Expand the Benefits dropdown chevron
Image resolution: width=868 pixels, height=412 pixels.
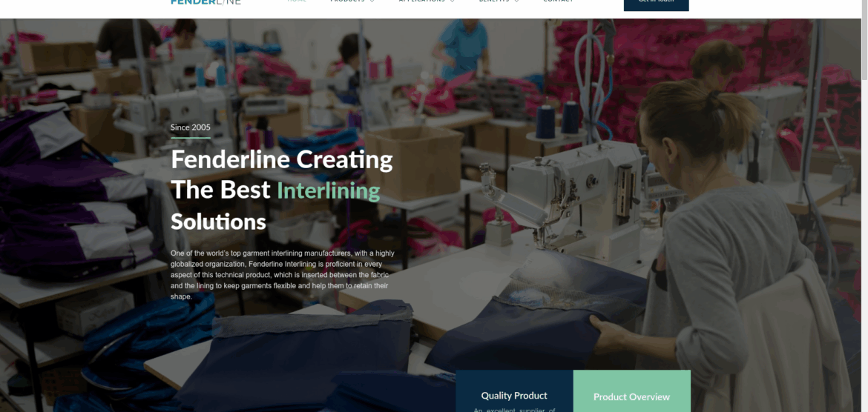[516, 1]
